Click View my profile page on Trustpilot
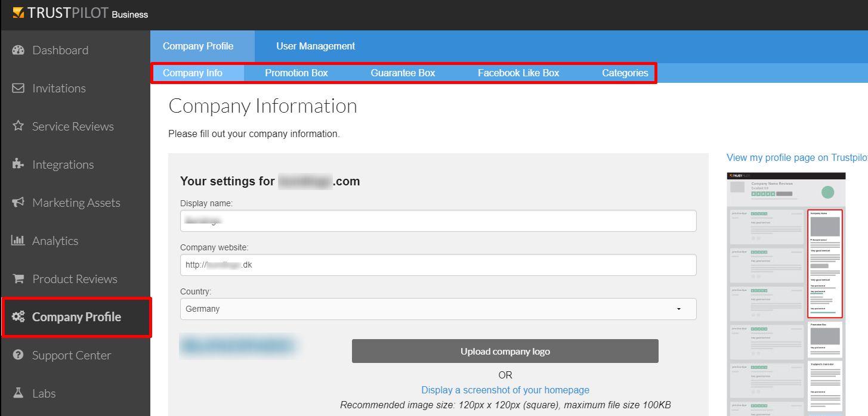Viewport: 868px width, 416px height. [x=797, y=157]
